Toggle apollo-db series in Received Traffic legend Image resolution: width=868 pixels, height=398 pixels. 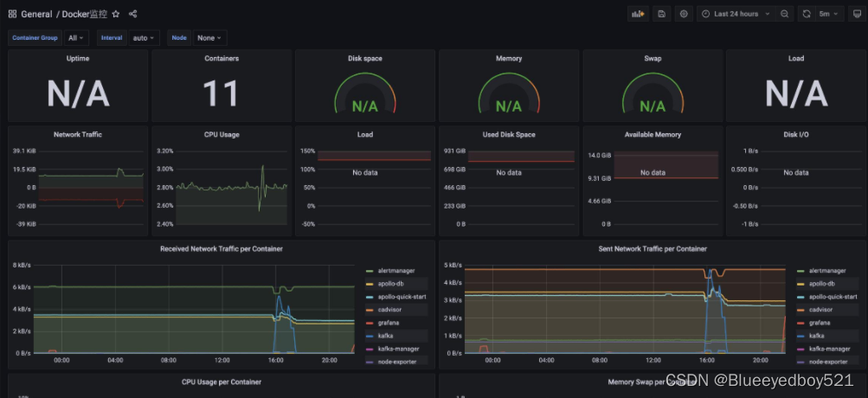pos(393,284)
